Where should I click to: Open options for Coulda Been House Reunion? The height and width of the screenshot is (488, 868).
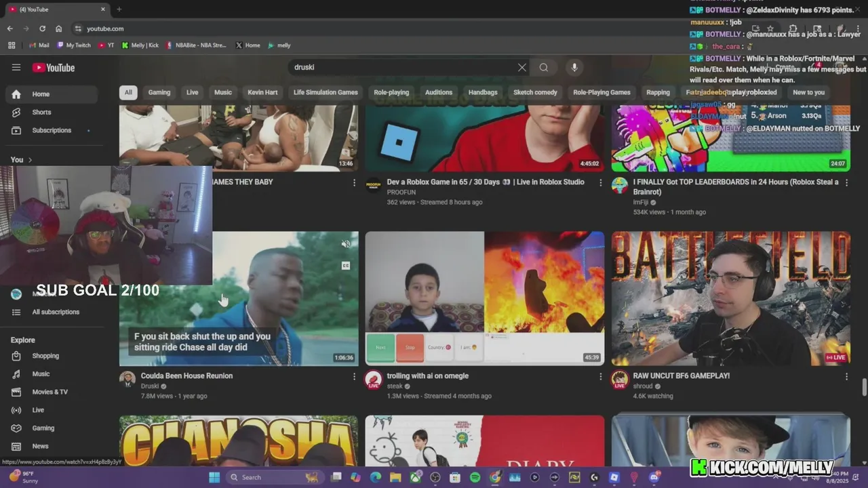tap(354, 376)
